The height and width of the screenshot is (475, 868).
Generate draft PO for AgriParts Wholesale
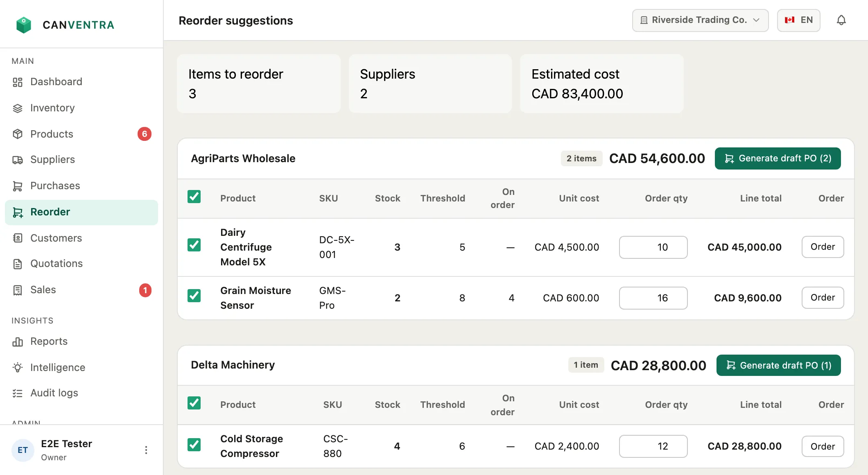pos(778,158)
